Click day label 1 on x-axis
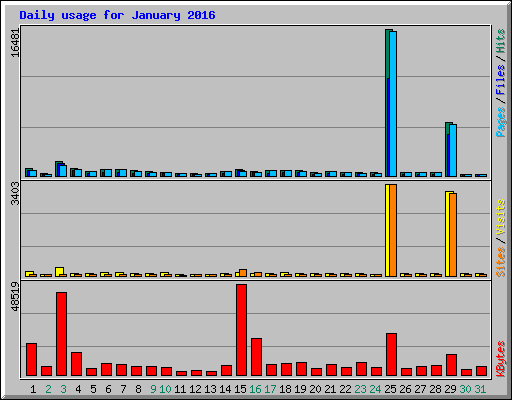Screen dimensions: 512x400 (x=33, y=389)
